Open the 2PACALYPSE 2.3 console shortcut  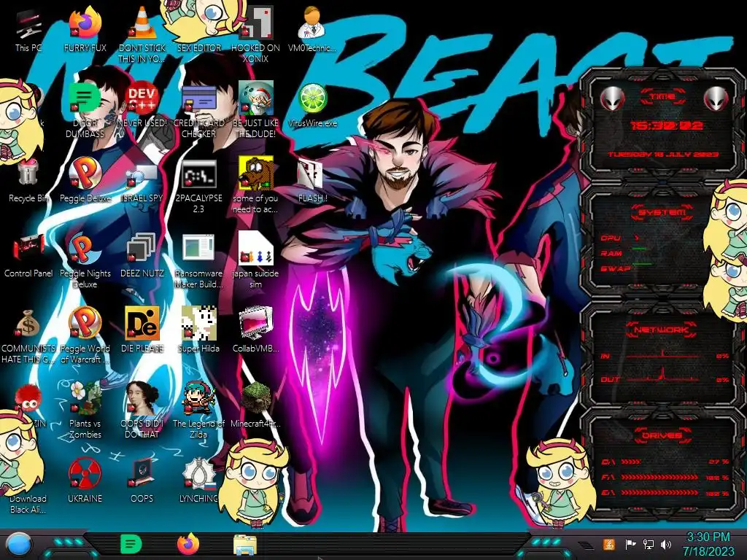coord(198,186)
